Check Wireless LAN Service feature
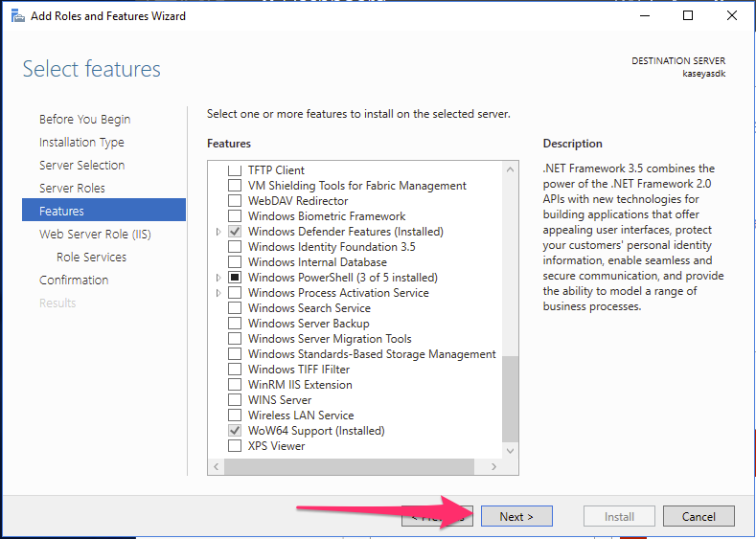756x539 pixels. coord(235,415)
